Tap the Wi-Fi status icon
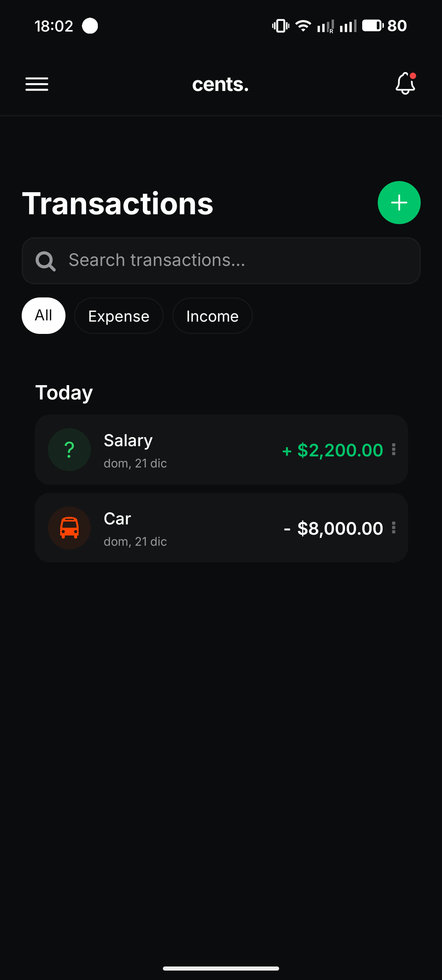The image size is (442, 980). [x=303, y=26]
